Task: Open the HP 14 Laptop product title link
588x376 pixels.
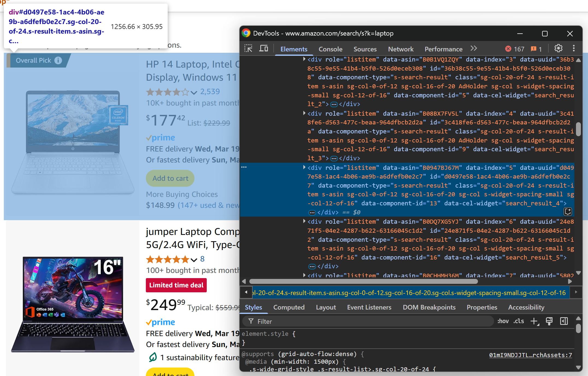Action: pyautogui.click(x=193, y=71)
